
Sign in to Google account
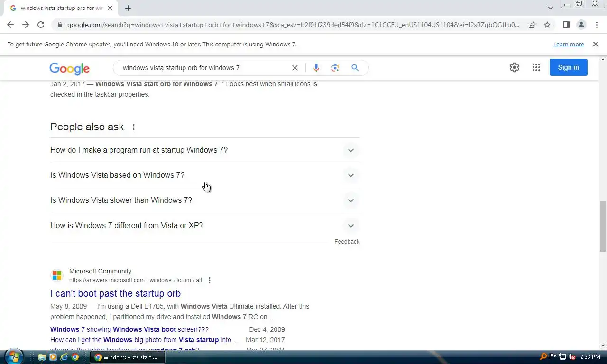[x=568, y=67]
